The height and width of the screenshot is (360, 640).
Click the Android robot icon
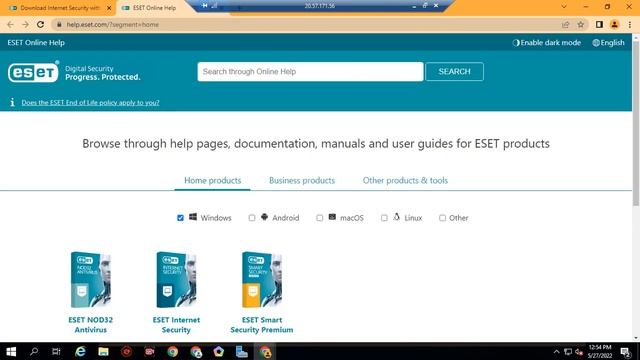[264, 217]
